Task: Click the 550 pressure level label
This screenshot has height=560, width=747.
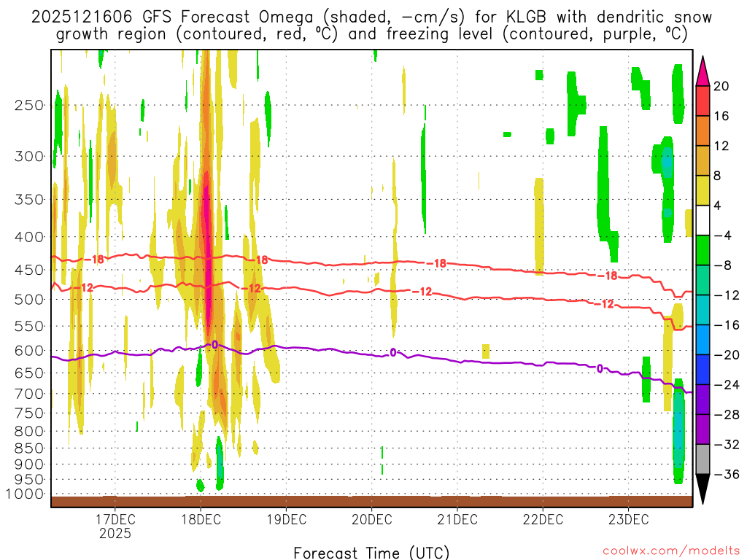Action: pos(29,326)
